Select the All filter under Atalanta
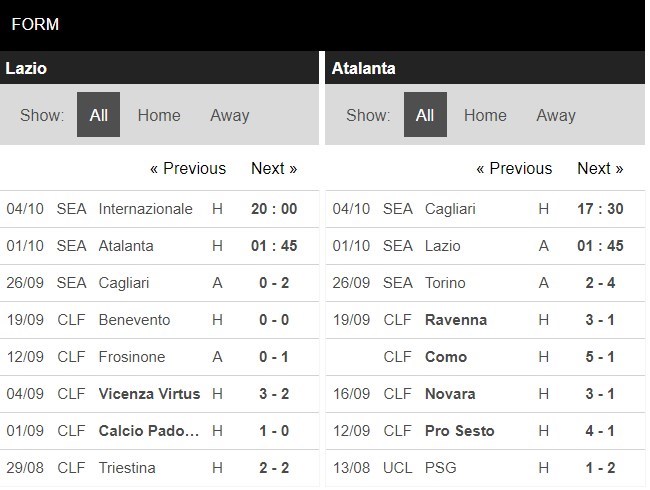This screenshot has width=650, height=490. [424, 115]
